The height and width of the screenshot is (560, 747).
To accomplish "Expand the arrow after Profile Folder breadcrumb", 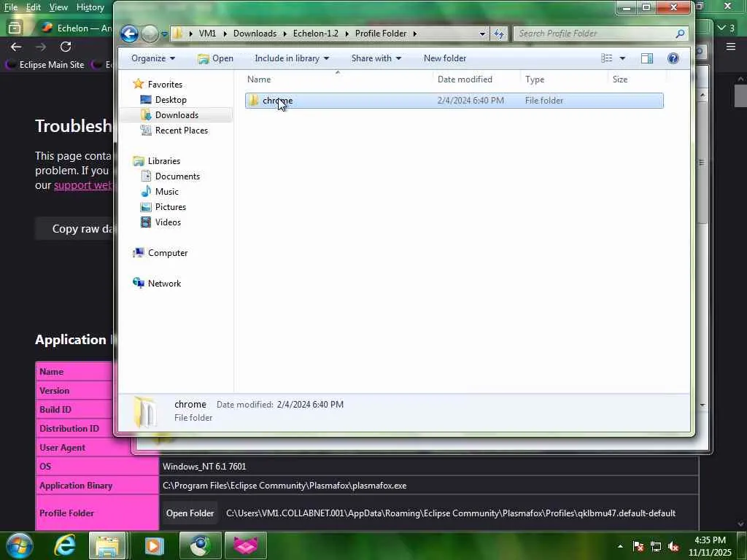I will click(x=415, y=34).
